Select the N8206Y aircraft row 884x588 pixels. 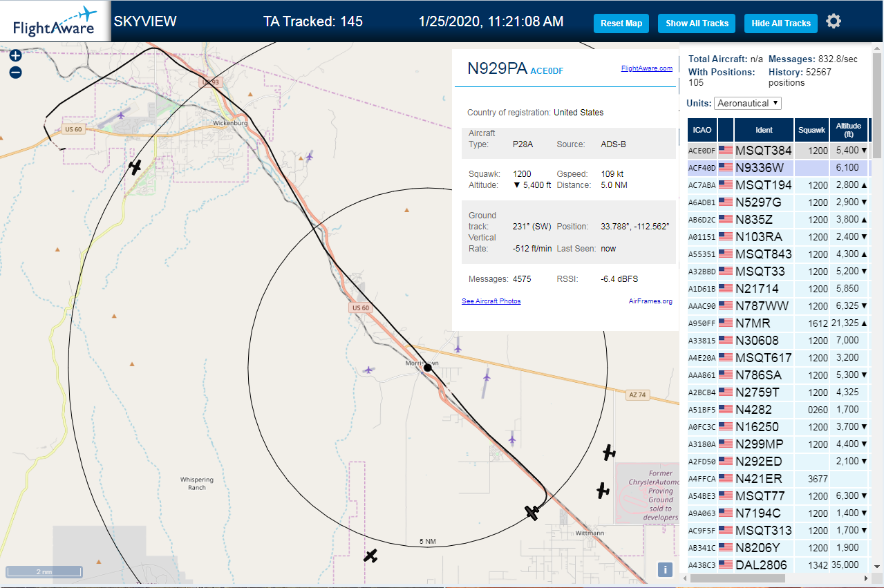click(778, 547)
